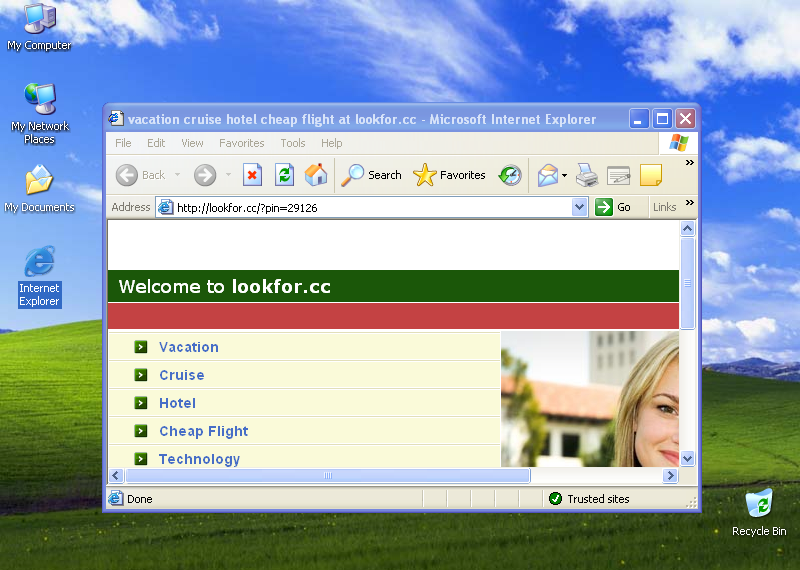This screenshot has width=800, height=570.
Task: Click the Forward arrow button
Action: (x=205, y=175)
